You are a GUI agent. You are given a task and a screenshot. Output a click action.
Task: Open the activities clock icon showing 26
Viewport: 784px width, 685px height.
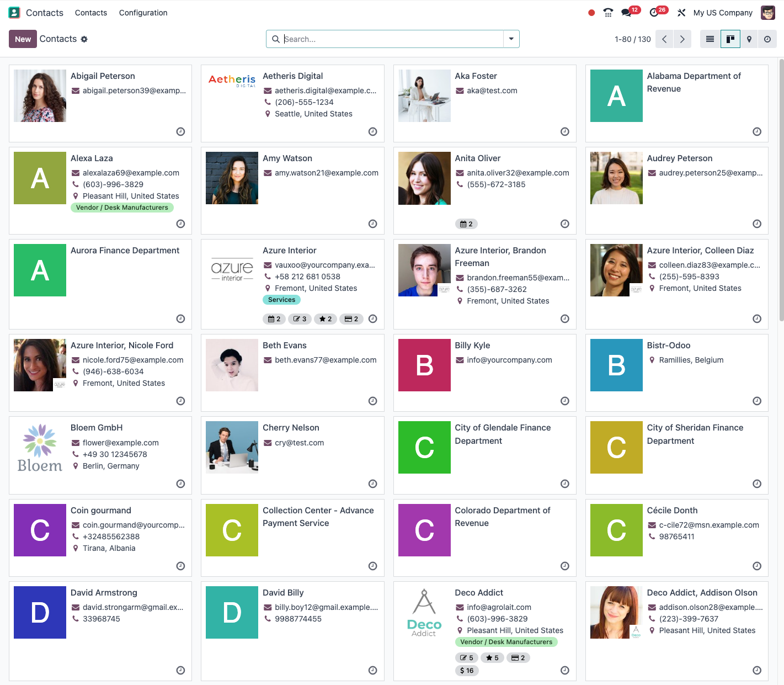point(658,12)
